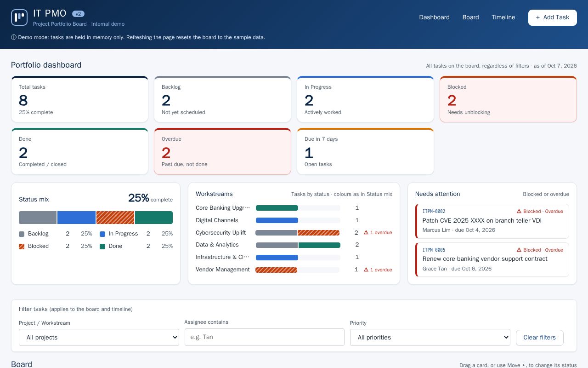Click the gray Backlog segment in Status mix bar
The image size is (588, 368).
[x=38, y=218]
